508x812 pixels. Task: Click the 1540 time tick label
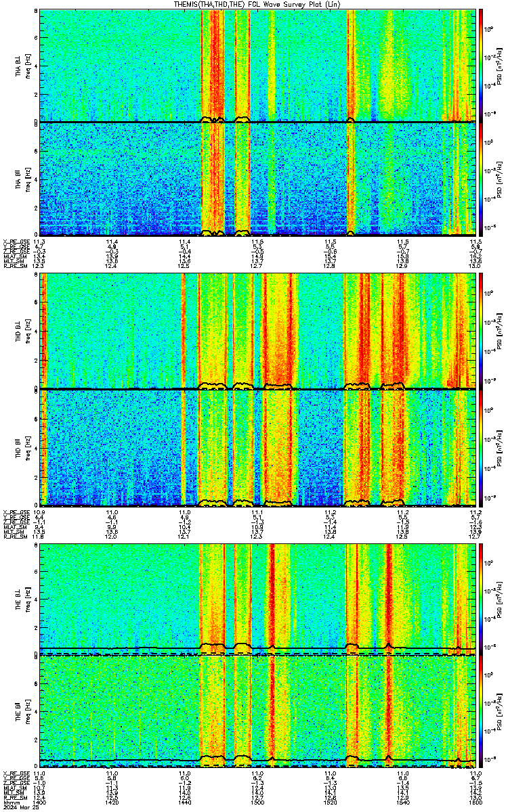coord(402,803)
